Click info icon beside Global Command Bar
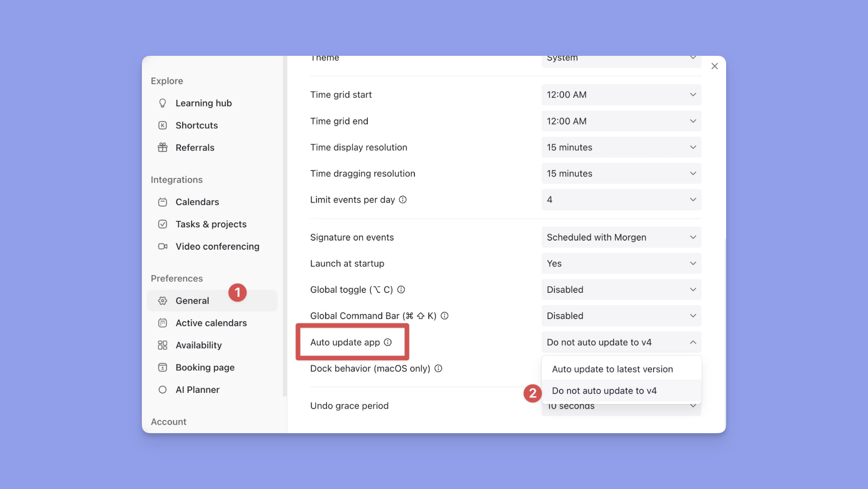The image size is (868, 489). (445, 316)
